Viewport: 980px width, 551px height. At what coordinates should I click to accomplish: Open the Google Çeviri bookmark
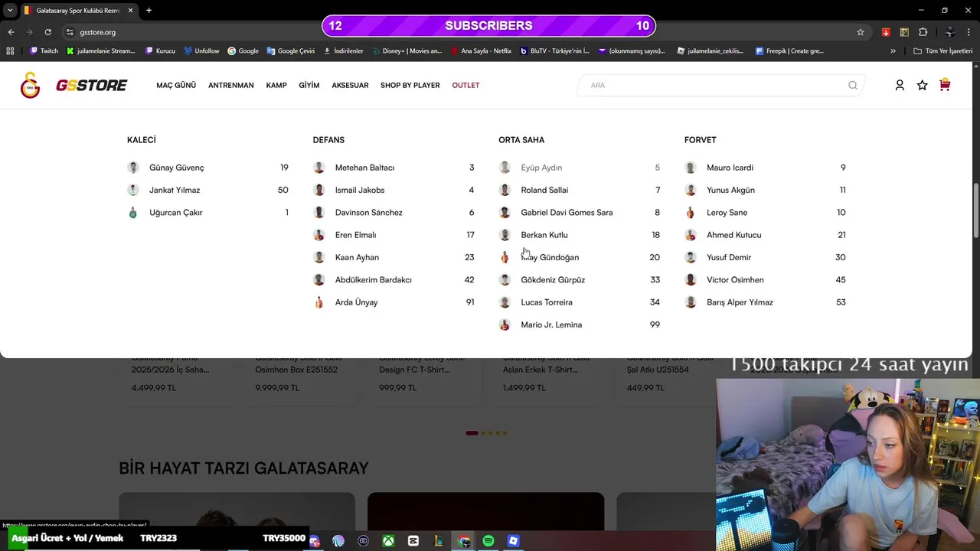[291, 51]
